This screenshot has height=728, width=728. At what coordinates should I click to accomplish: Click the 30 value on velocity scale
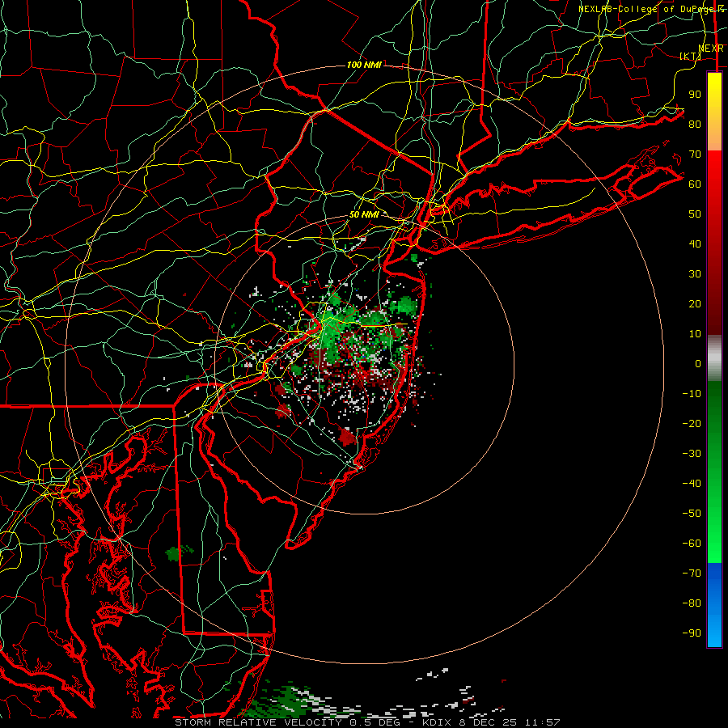coord(695,274)
